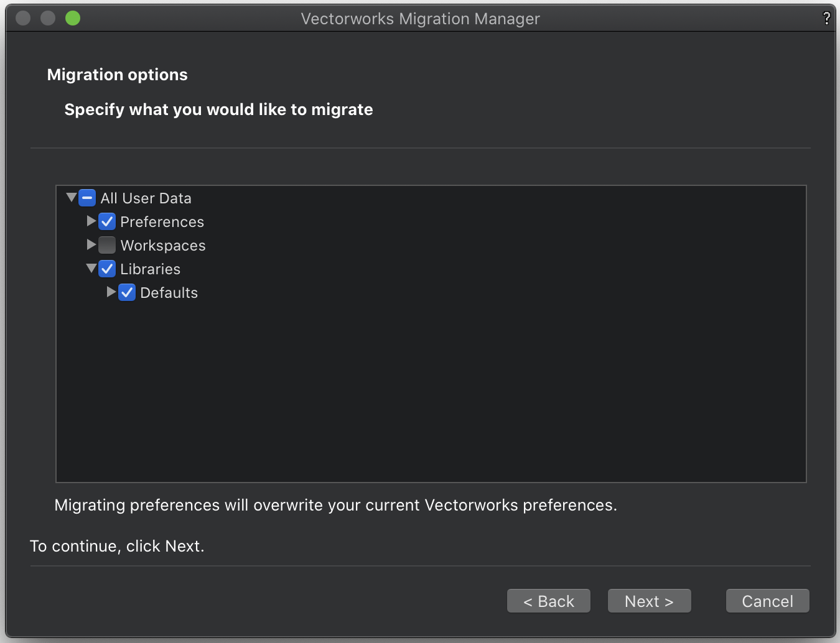The height and width of the screenshot is (643, 840).
Task: Select the Libraries tree item label
Action: (x=151, y=269)
